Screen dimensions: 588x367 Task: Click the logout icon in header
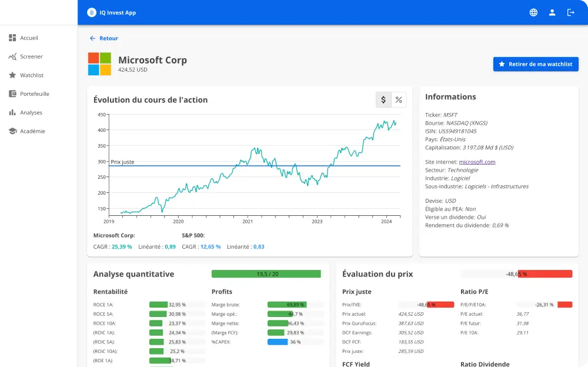[571, 12]
